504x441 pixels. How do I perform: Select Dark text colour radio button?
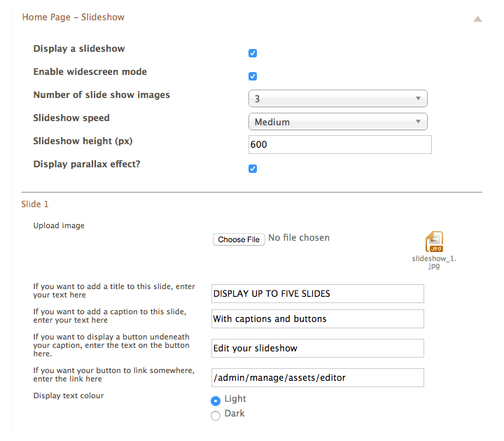click(216, 416)
